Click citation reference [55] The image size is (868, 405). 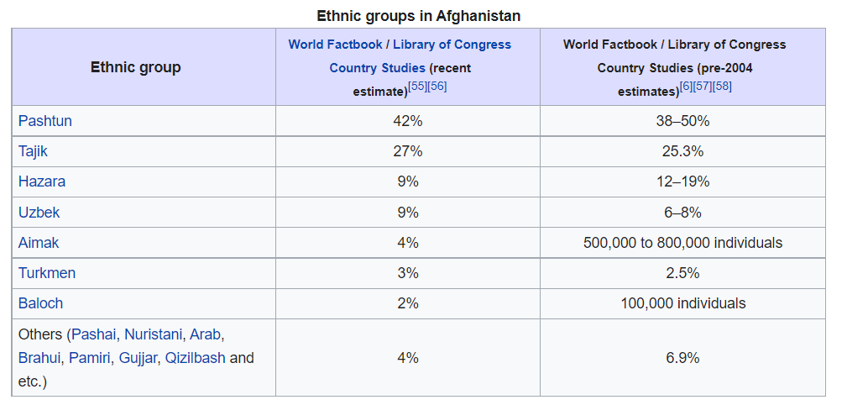pyautogui.click(x=417, y=87)
